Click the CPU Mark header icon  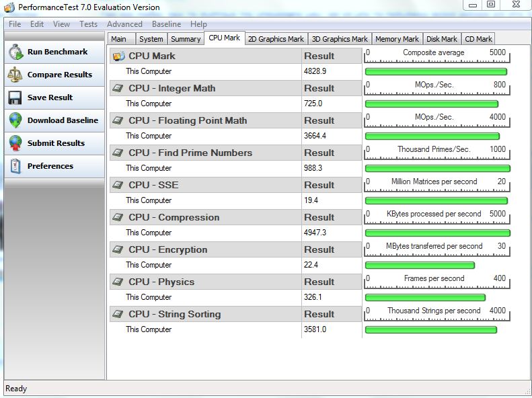point(118,56)
